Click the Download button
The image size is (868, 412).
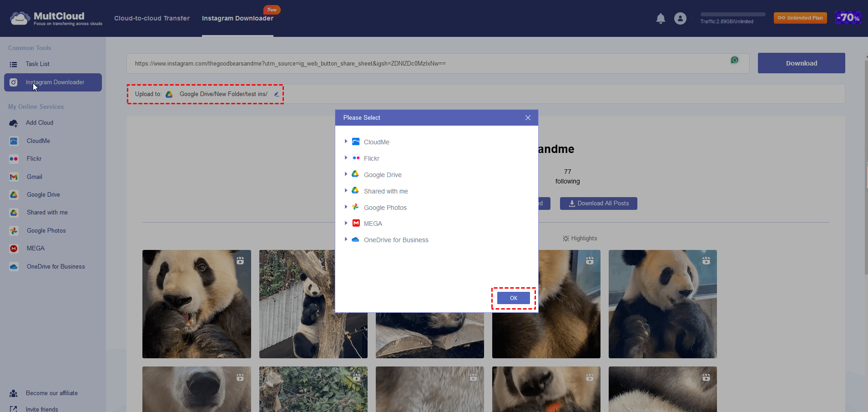pyautogui.click(x=801, y=63)
